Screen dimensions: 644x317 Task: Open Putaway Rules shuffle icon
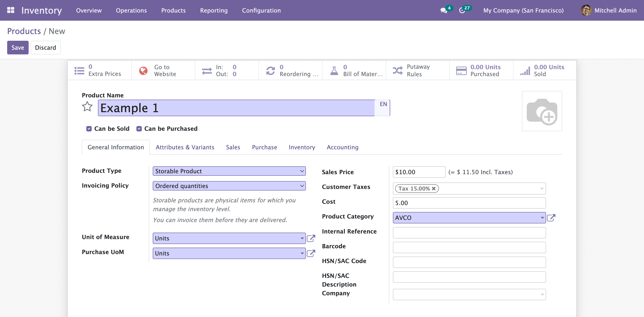tap(398, 71)
